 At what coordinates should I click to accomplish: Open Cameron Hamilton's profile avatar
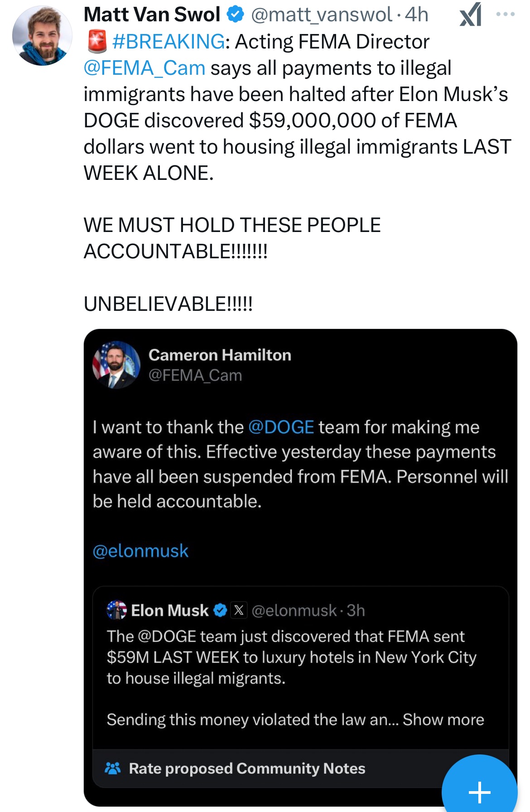[116, 365]
